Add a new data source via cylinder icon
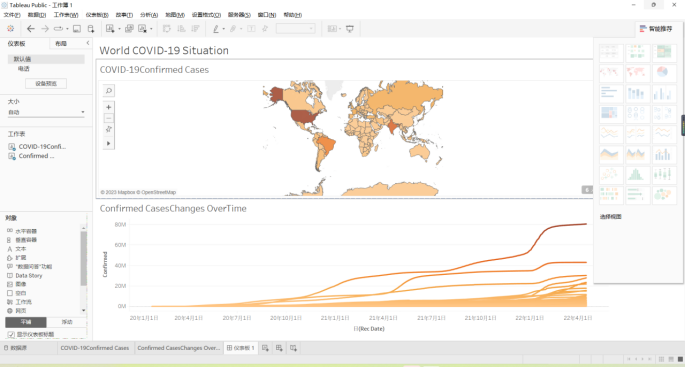This screenshot has width=686, height=368. [91, 29]
